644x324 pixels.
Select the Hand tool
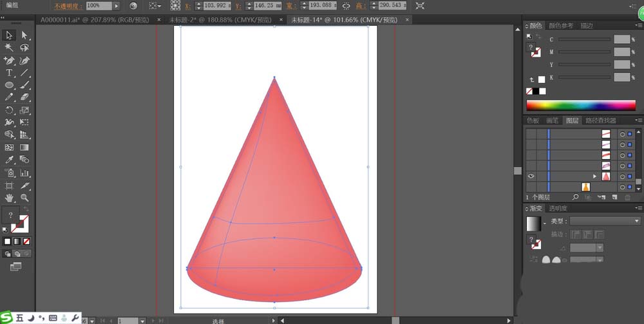point(9,198)
